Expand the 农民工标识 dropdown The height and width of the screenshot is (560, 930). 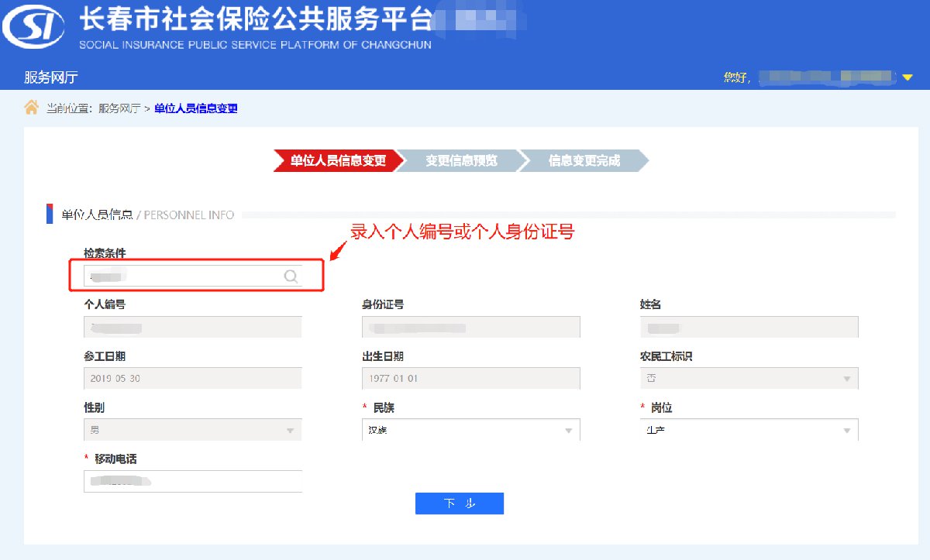click(x=749, y=379)
